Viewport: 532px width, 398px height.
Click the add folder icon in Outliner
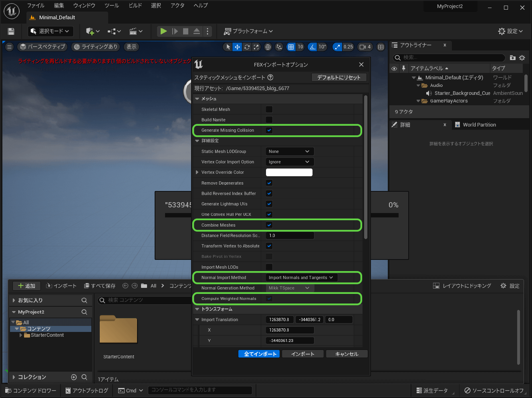pos(512,58)
